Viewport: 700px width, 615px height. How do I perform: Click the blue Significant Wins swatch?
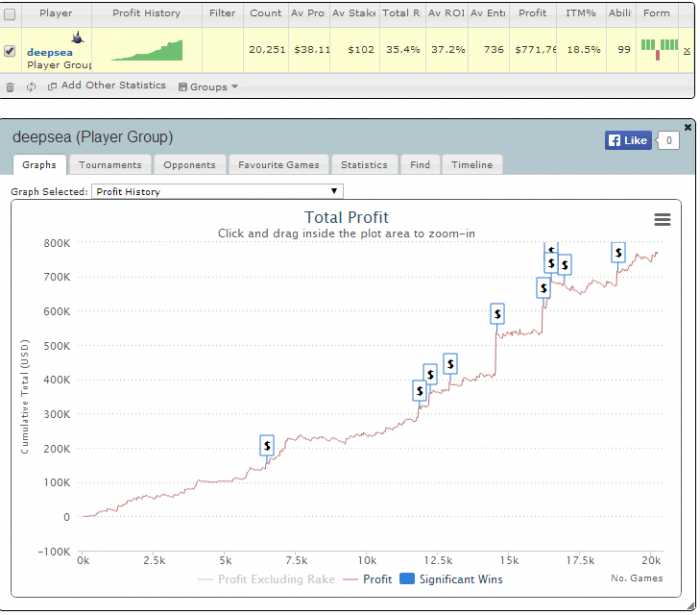click(407, 579)
